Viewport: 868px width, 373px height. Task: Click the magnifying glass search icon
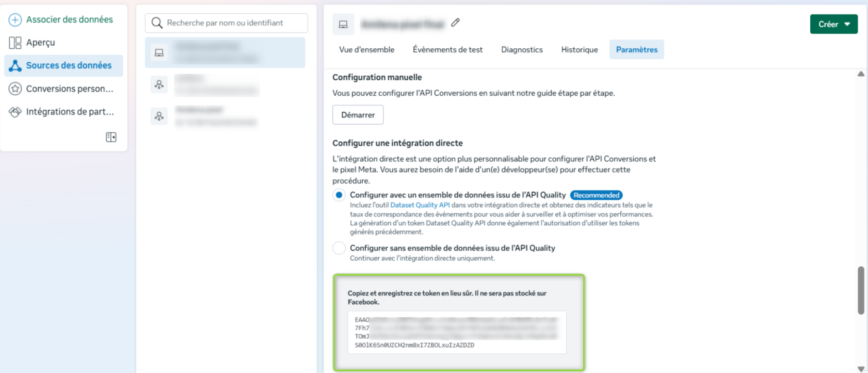(x=157, y=23)
